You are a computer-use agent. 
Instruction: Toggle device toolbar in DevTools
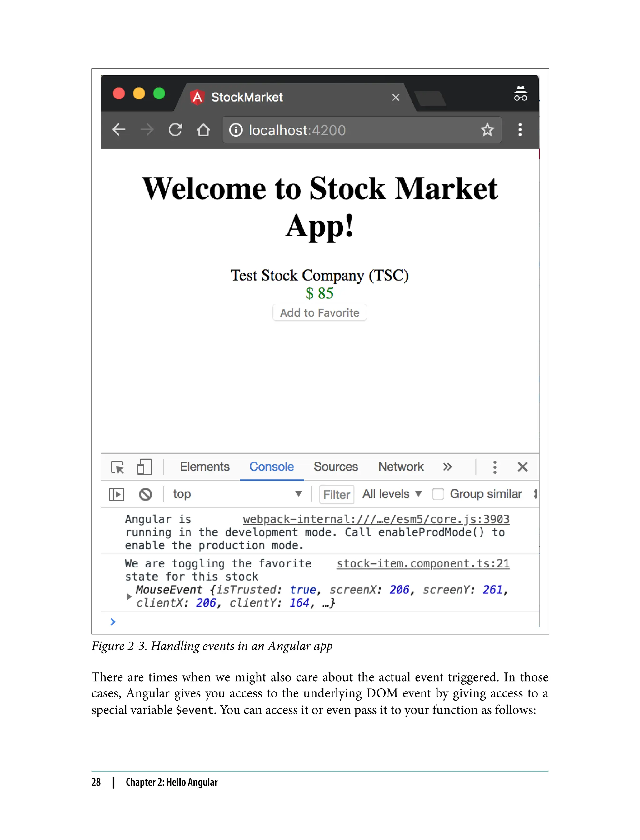[x=144, y=467]
